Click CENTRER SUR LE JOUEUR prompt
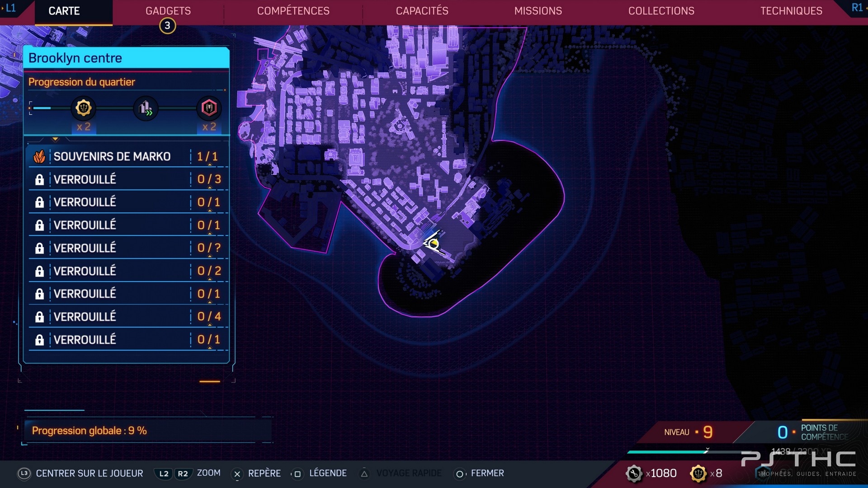The width and height of the screenshot is (868, 488). [x=90, y=474]
